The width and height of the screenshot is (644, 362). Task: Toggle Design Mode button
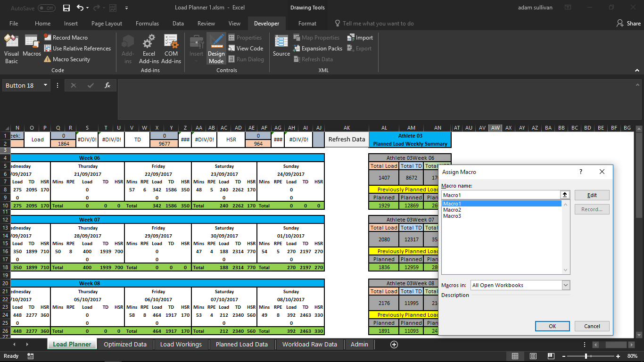tap(216, 49)
